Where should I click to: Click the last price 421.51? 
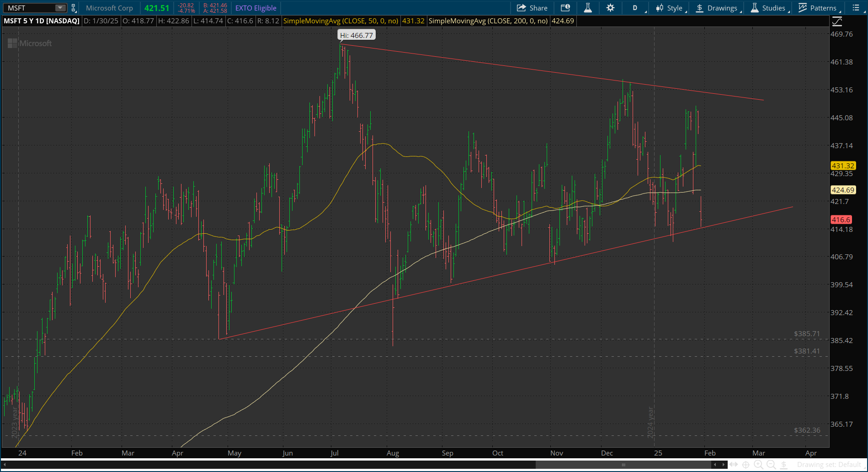tap(157, 8)
